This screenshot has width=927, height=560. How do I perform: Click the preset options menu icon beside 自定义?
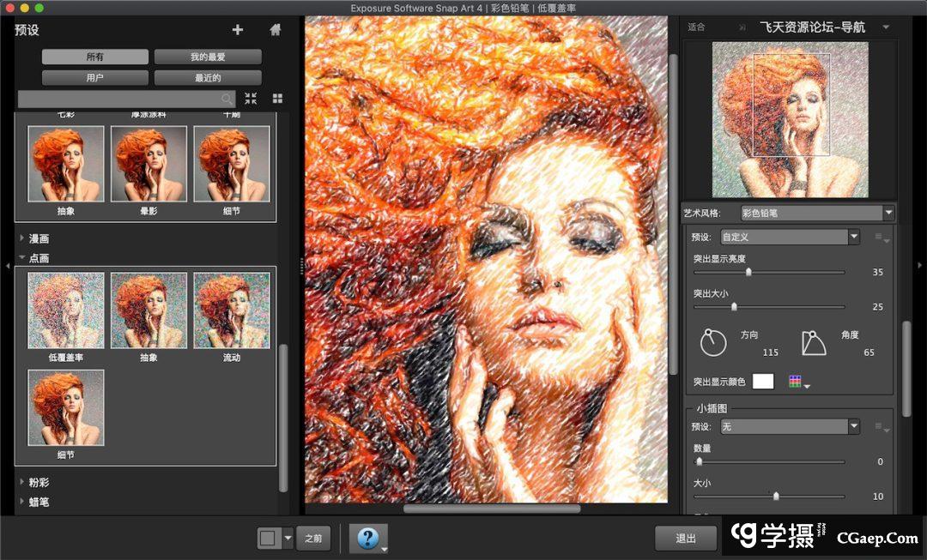pyautogui.click(x=880, y=238)
